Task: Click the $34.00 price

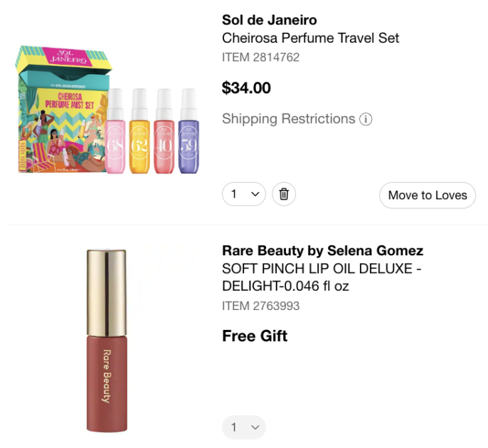Action: 246,88
